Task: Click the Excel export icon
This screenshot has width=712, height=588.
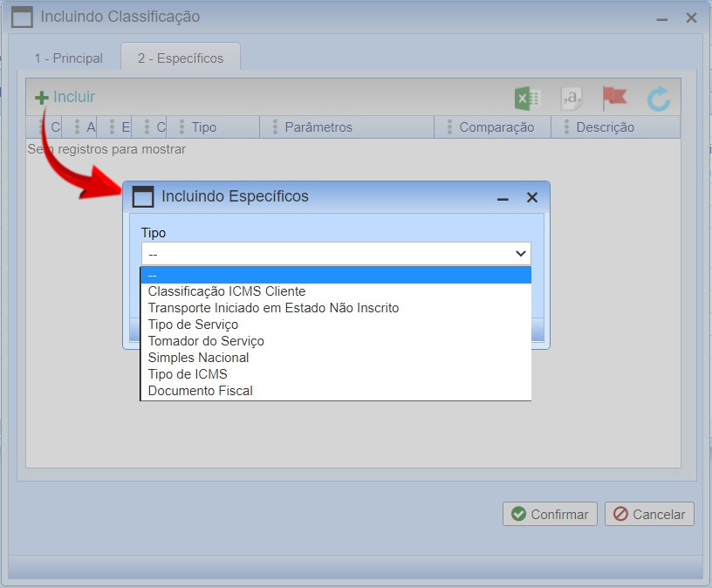Action: (526, 99)
